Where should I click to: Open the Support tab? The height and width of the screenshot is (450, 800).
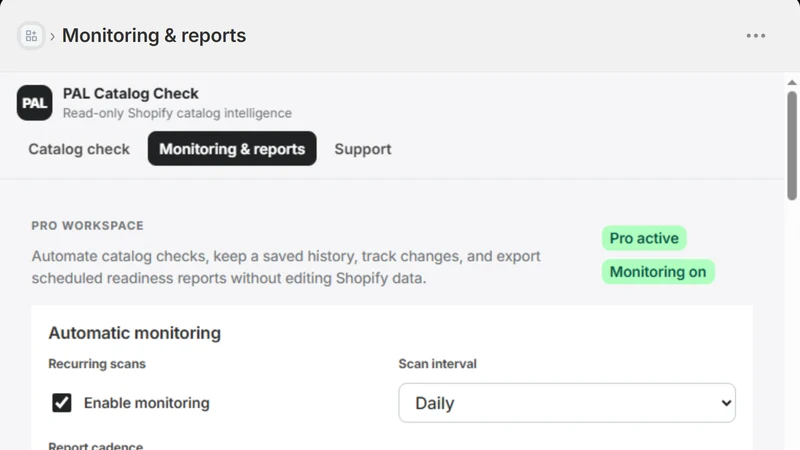pos(363,149)
